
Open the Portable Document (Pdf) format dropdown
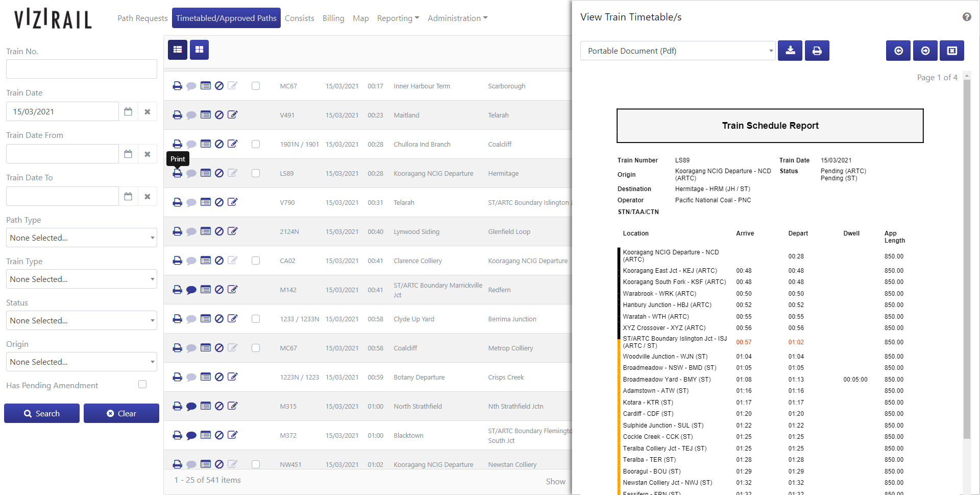(678, 51)
